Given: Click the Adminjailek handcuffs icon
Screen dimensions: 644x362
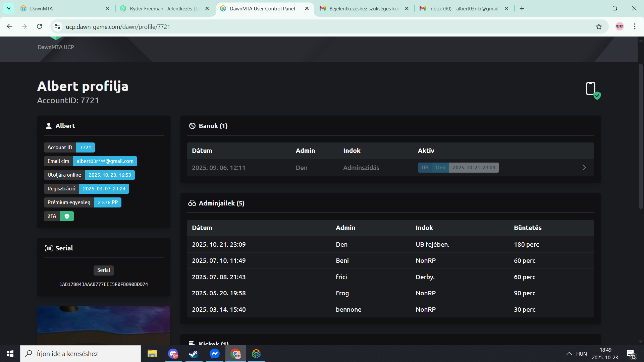Looking at the screenshot, I should click(x=192, y=203).
